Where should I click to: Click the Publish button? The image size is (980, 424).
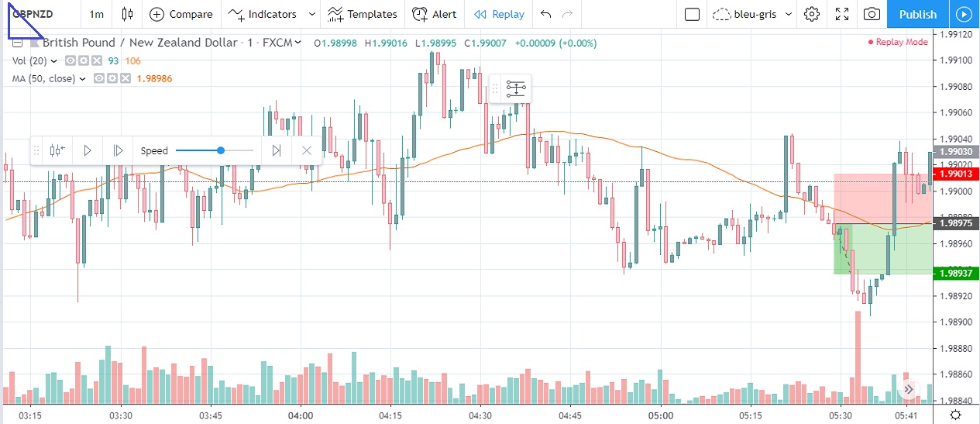[x=918, y=14]
